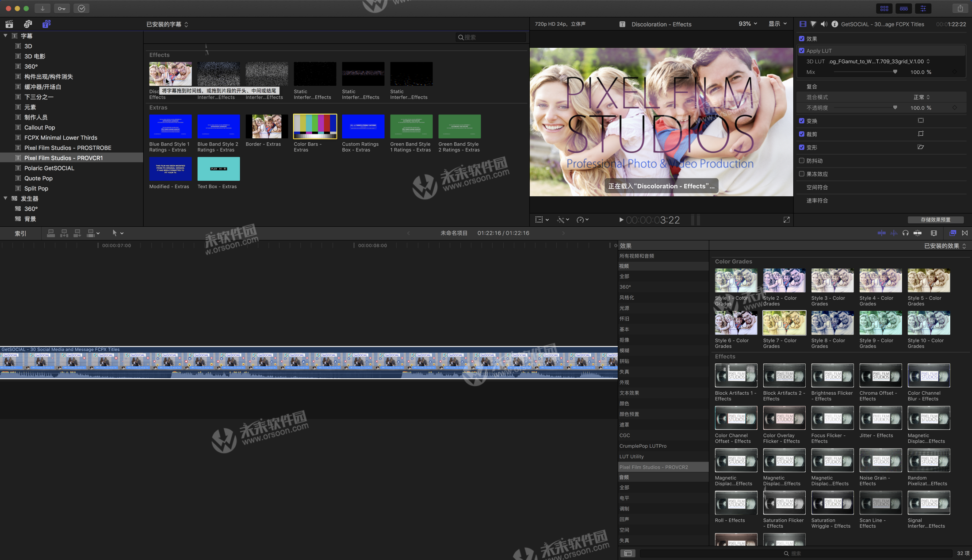Viewport: 972px width, 560px height.
Task: Click the Connect clip to primary storyline icon
Action: [x=51, y=233]
